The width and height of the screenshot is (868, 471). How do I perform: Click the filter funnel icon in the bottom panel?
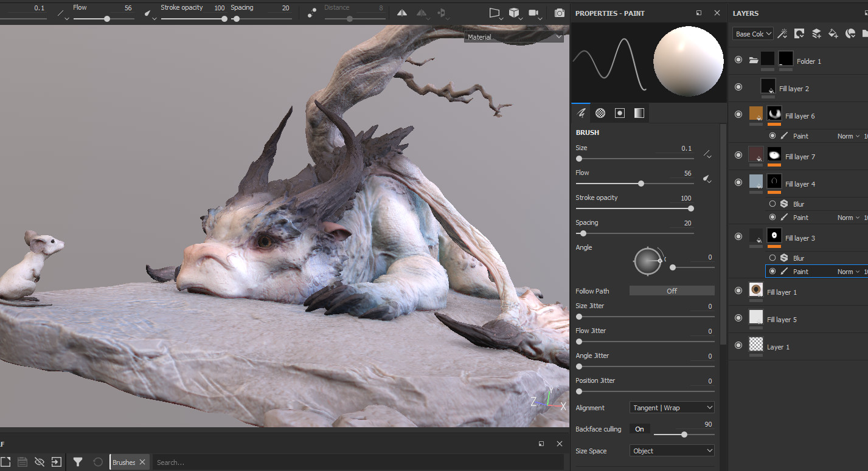point(78,462)
